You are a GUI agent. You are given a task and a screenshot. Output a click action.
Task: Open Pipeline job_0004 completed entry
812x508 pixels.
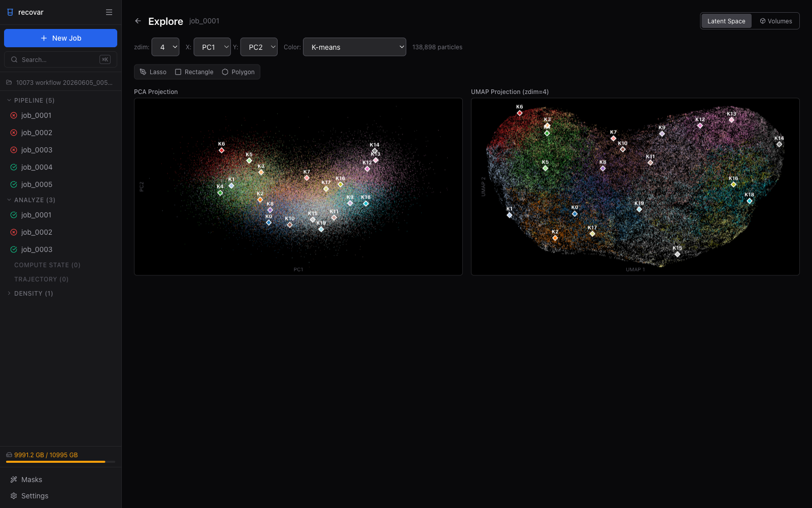[x=60, y=167]
